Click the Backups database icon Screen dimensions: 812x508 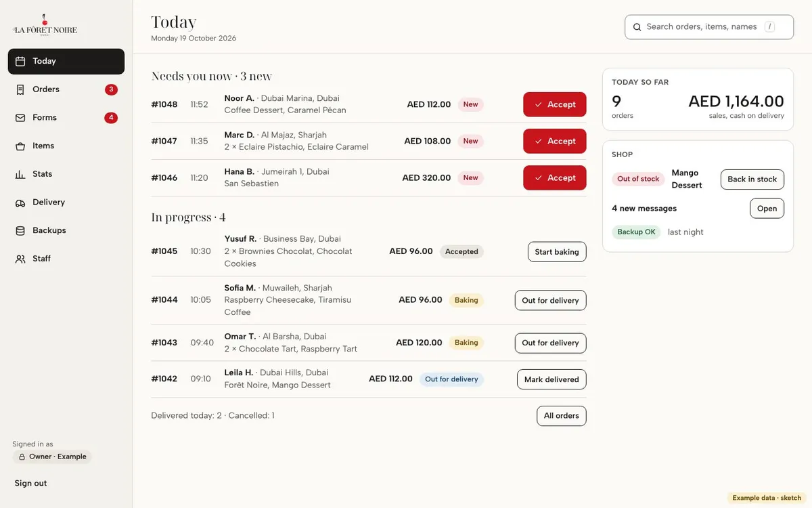click(20, 231)
